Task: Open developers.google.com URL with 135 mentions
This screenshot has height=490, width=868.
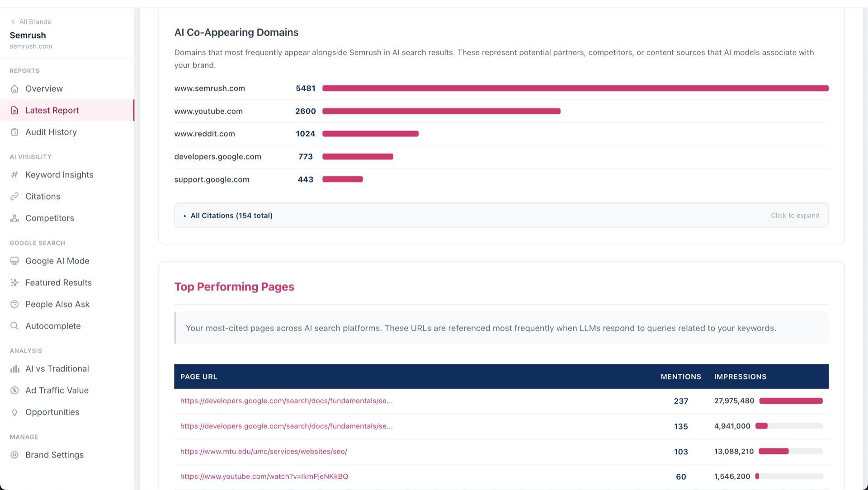Action: tap(286, 426)
